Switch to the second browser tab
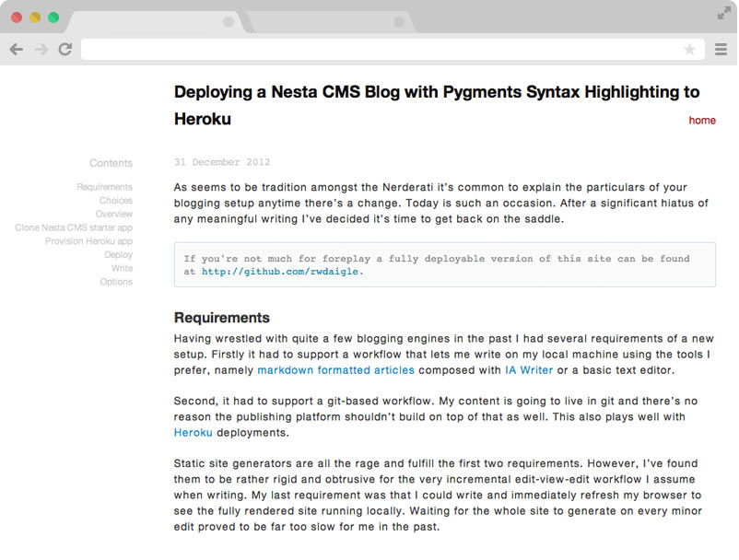 (330, 22)
